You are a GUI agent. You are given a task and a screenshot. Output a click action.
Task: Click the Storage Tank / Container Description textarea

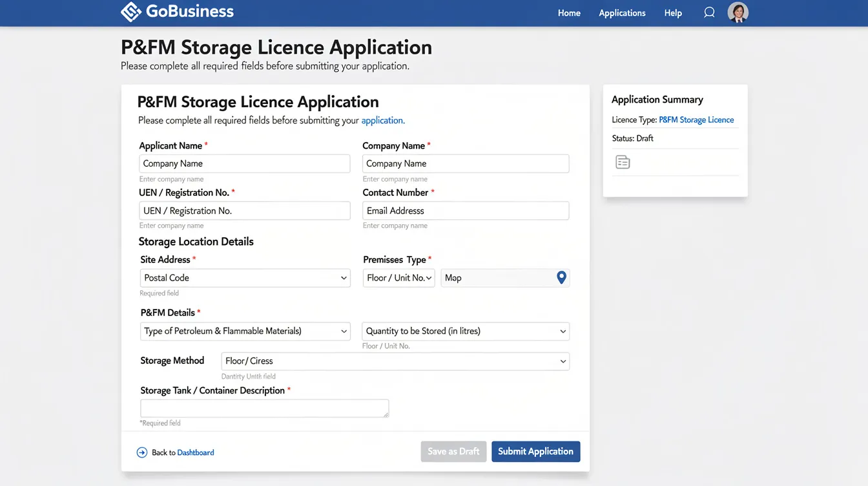coord(265,408)
